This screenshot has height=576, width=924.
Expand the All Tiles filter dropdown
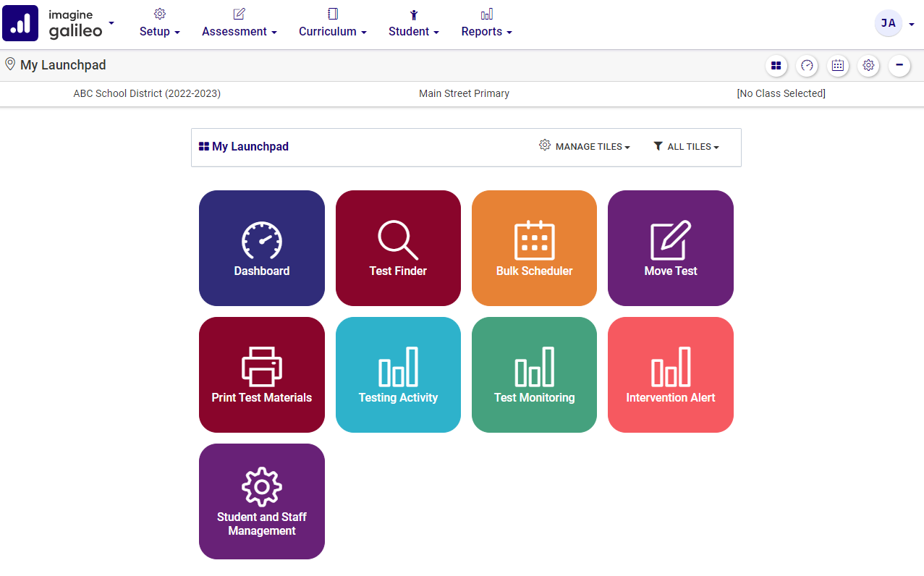tap(685, 147)
